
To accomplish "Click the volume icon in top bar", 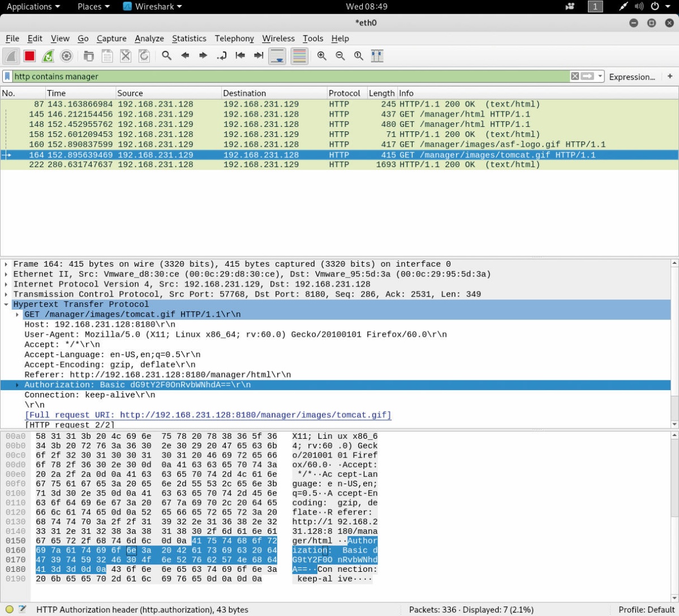I will (639, 7).
